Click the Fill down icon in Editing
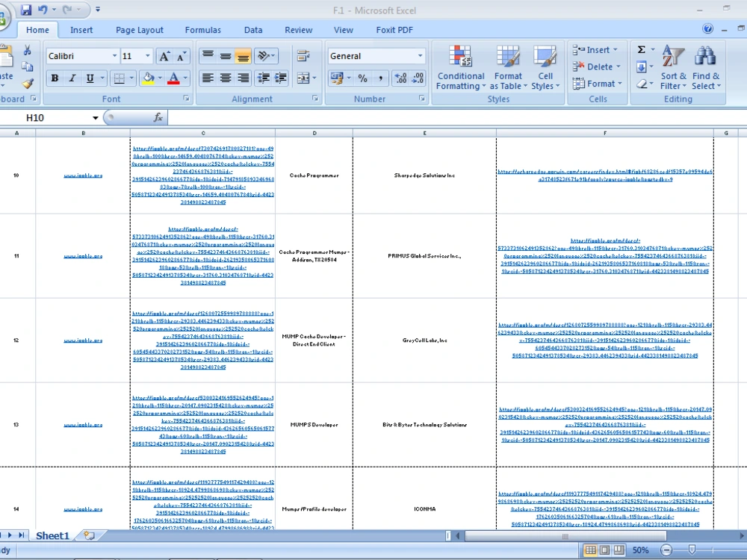 (x=642, y=66)
